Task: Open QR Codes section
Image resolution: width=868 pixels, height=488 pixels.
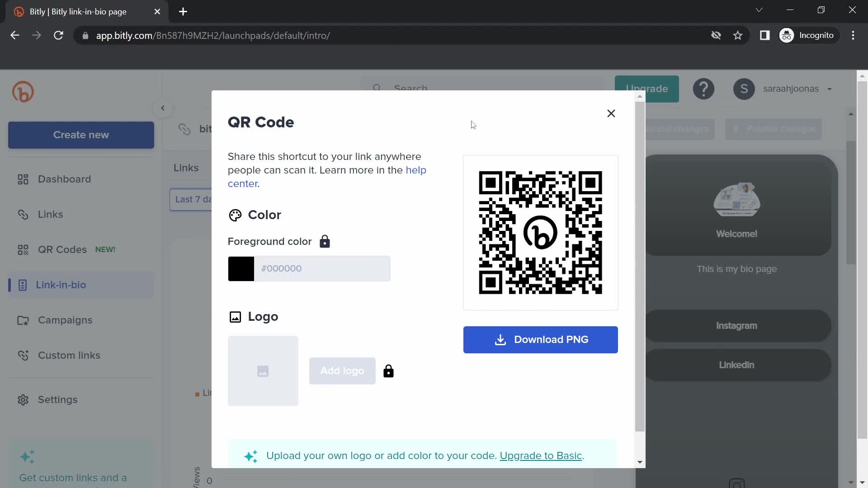Action: pyautogui.click(x=62, y=249)
